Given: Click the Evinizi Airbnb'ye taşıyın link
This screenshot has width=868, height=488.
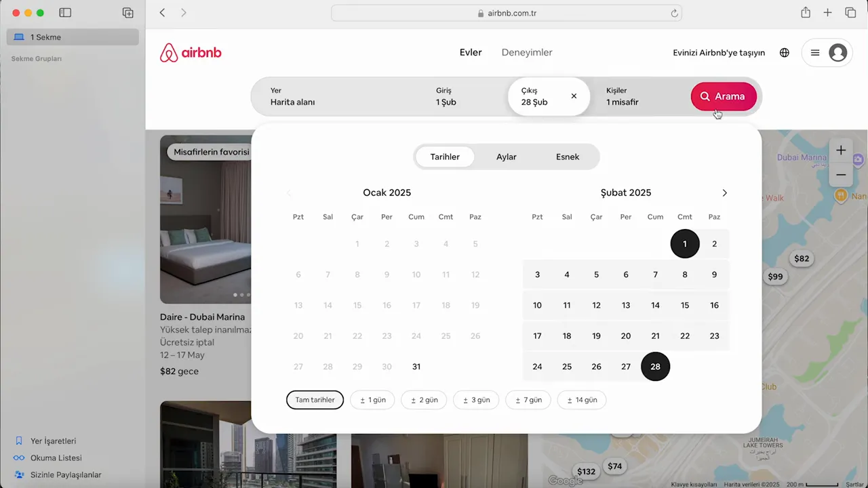Looking at the screenshot, I should click(x=719, y=52).
